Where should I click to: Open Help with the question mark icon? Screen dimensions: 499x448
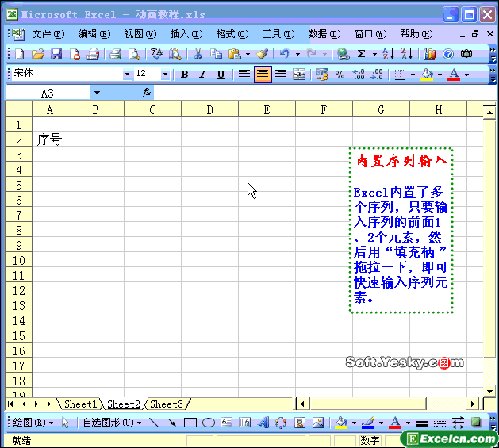click(x=448, y=54)
